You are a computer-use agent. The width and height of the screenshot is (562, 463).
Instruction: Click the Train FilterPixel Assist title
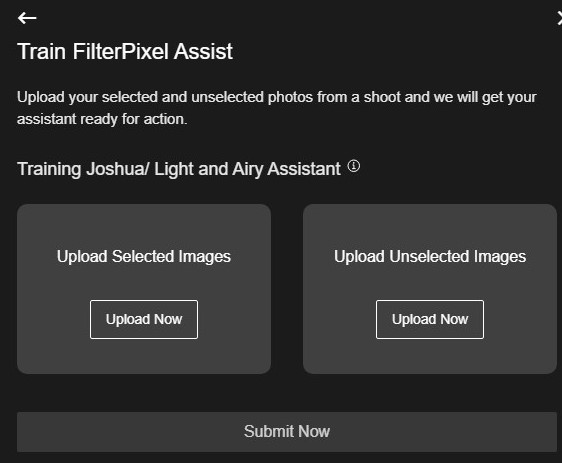[125, 51]
